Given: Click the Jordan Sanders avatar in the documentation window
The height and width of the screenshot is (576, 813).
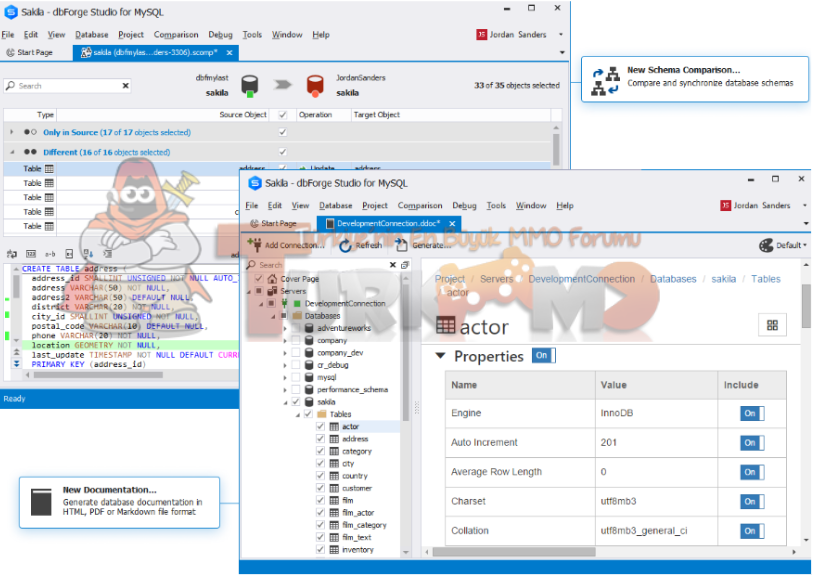Looking at the screenshot, I should pyautogui.click(x=725, y=205).
